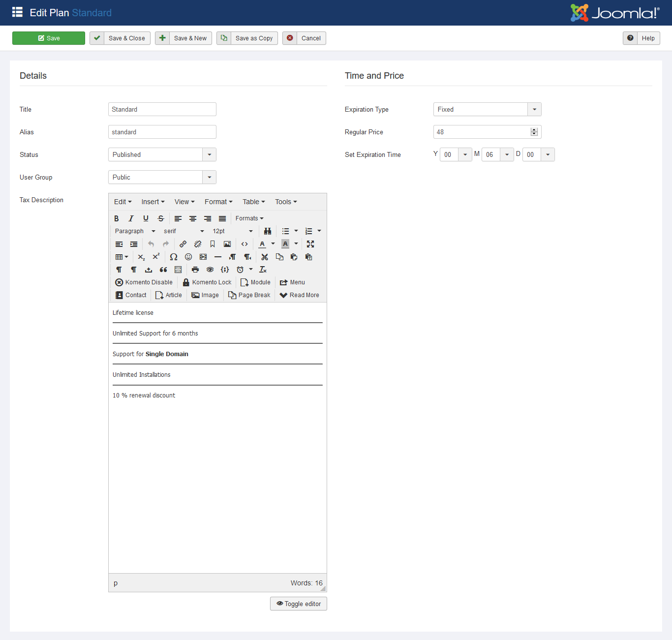Switch the editor to fullscreen mode
The width and height of the screenshot is (672, 640).
pyautogui.click(x=310, y=244)
